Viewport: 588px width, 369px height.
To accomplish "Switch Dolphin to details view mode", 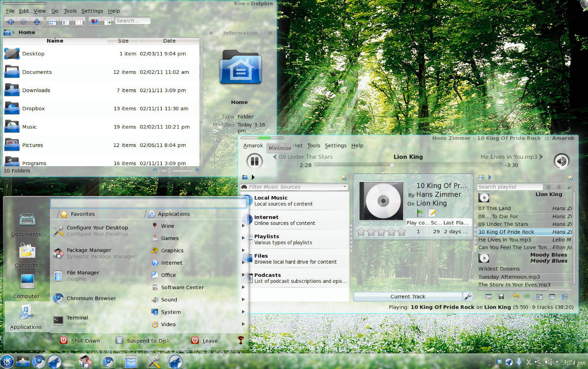I will 65,22.
